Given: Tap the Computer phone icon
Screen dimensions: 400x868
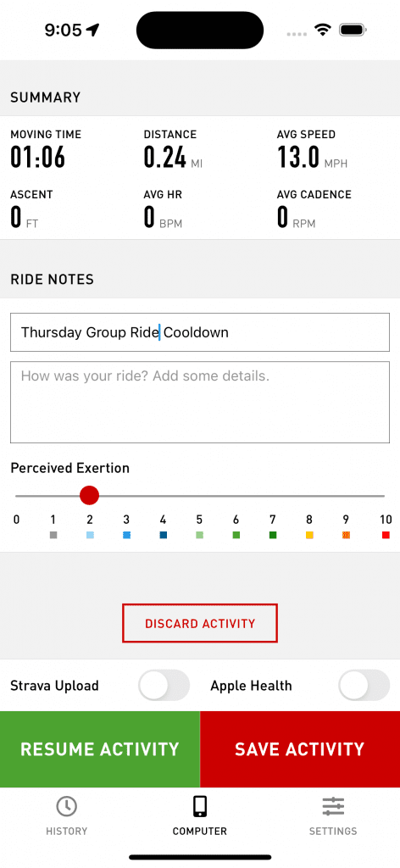Looking at the screenshot, I should [200, 806].
